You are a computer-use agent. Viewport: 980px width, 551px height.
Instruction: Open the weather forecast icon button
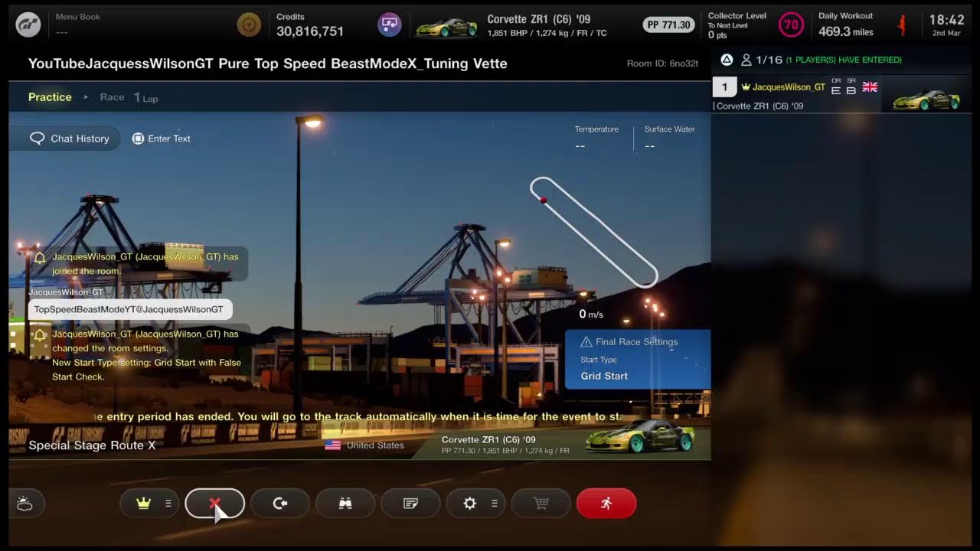[x=24, y=504]
